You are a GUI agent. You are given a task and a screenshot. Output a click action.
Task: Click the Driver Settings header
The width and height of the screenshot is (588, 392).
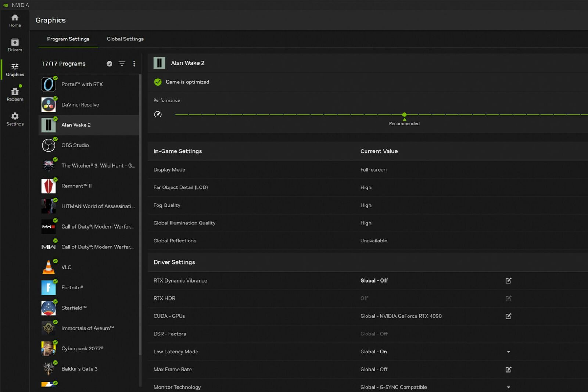click(x=174, y=262)
